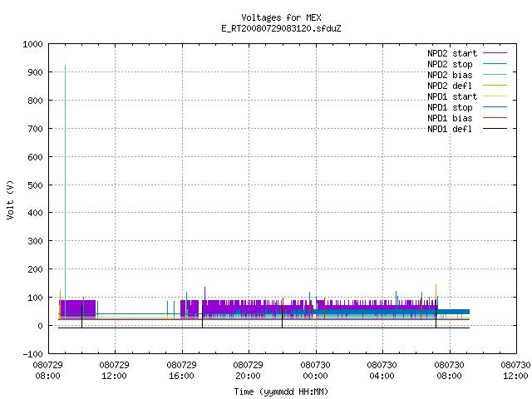532x399 pixels.
Task: Click the red NPD1 bias legend line
Action: (x=495, y=118)
